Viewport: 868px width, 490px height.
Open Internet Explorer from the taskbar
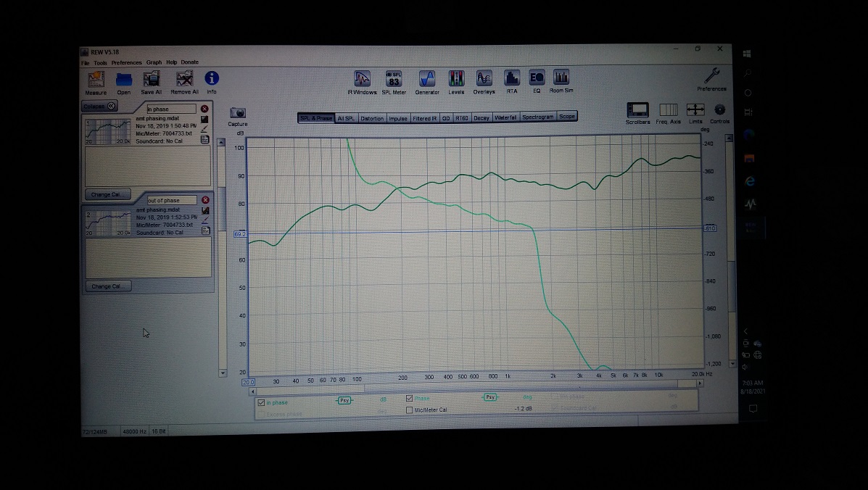750,180
